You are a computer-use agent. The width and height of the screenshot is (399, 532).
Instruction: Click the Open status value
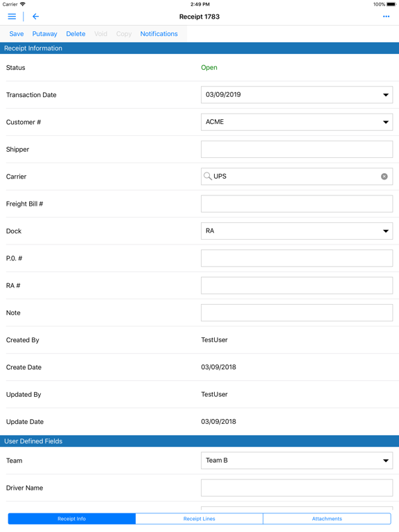pyautogui.click(x=209, y=67)
